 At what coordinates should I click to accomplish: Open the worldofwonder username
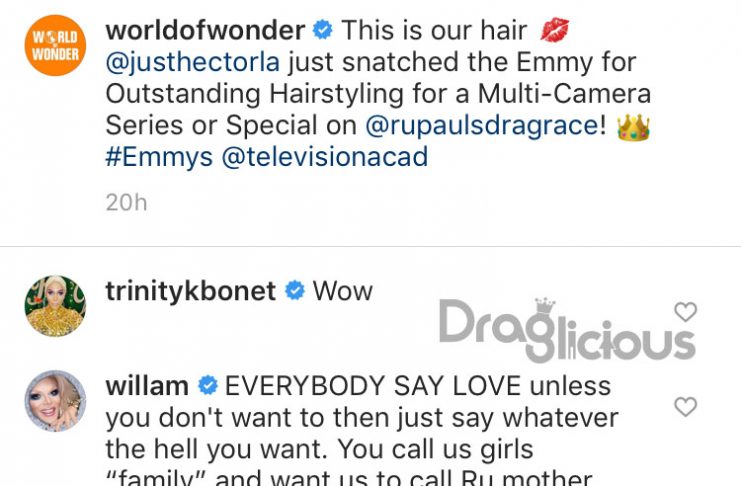[205, 30]
